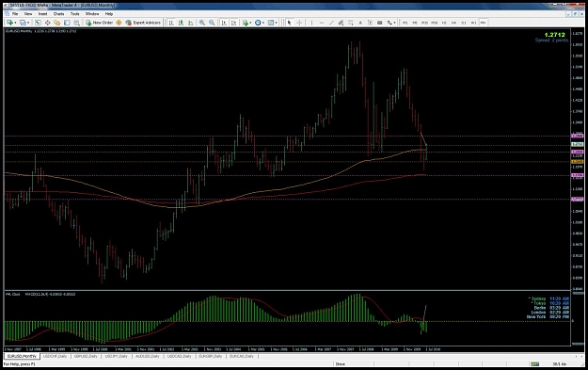Select the Vertical Line drawing tool
Viewport: 588px width, 370px height.
click(x=311, y=23)
